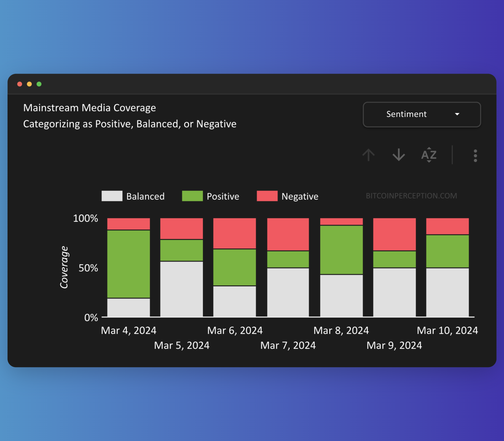Screen dimensions: 504x441
Task: Click the Balanced segment of Mar 9 bar
Action: (x=394, y=292)
